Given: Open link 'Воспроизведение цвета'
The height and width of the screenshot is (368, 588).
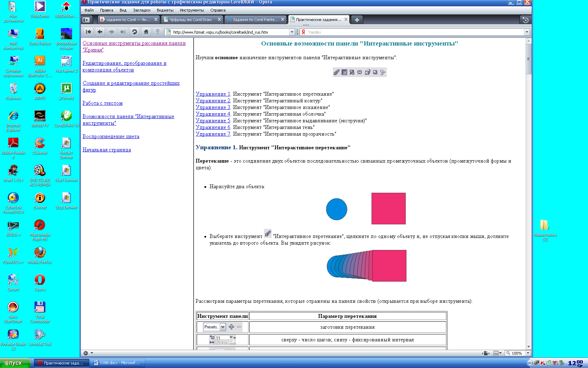Looking at the screenshot, I should click(111, 136).
